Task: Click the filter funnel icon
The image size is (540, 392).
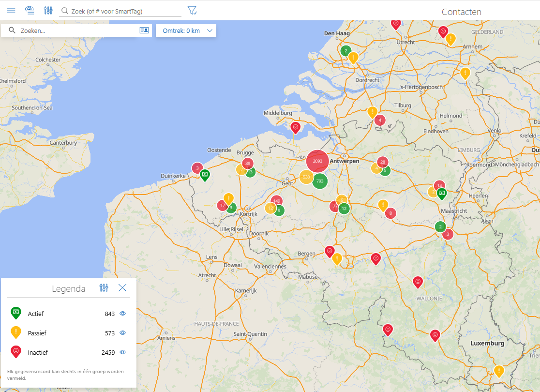Action: (192, 10)
